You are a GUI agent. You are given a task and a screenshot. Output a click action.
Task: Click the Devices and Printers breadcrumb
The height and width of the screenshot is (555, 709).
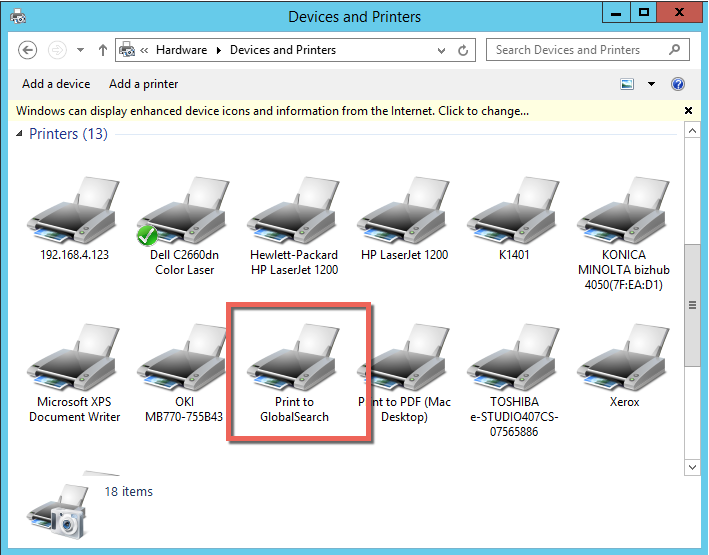(x=283, y=50)
